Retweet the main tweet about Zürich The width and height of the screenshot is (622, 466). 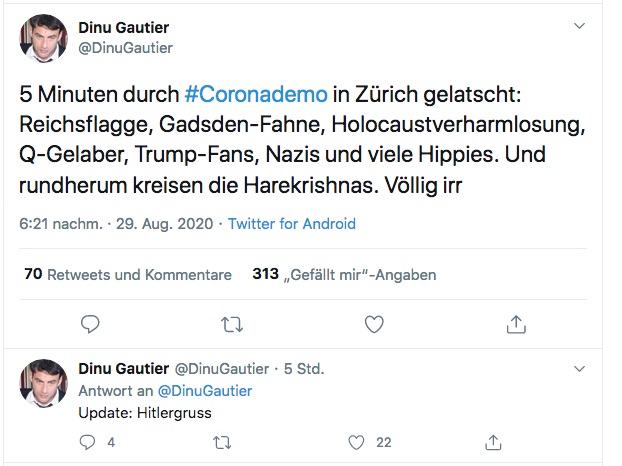pos(231,323)
